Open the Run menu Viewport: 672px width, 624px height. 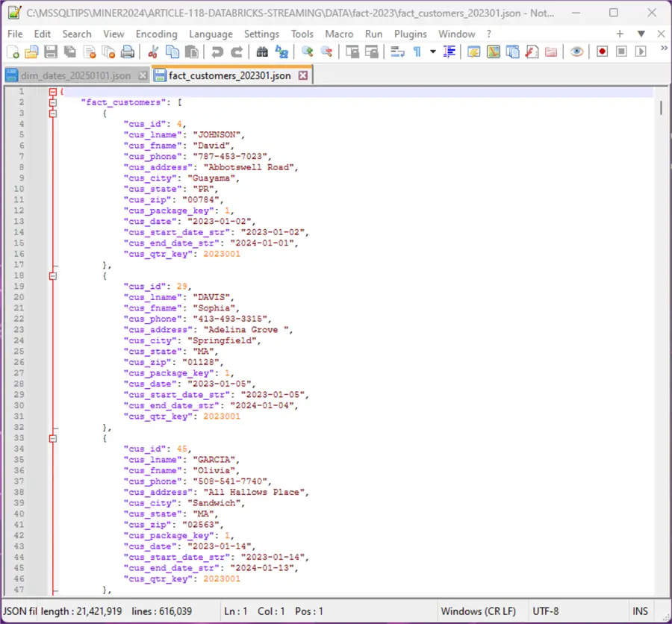coord(374,34)
